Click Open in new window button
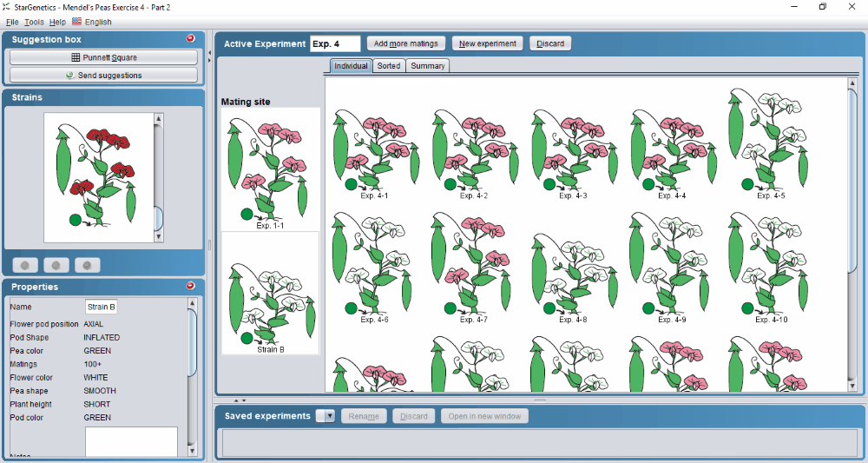The height and width of the screenshot is (463, 868). click(484, 416)
